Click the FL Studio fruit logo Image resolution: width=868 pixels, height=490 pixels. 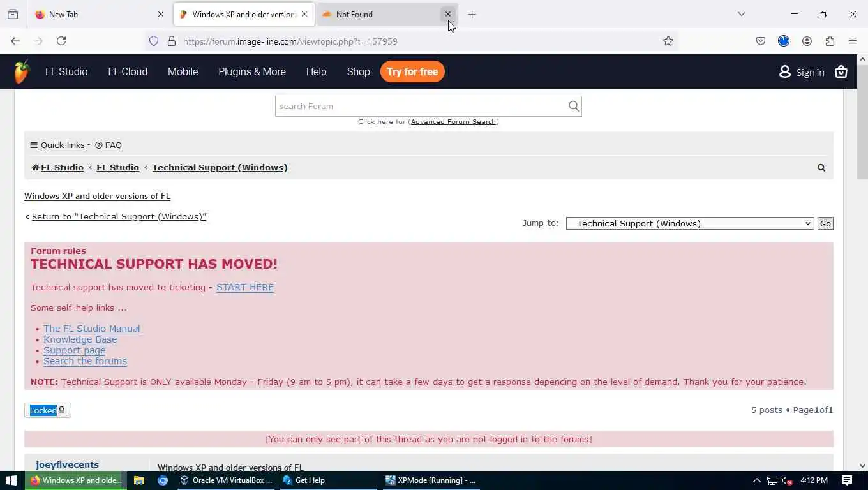pyautogui.click(x=21, y=71)
